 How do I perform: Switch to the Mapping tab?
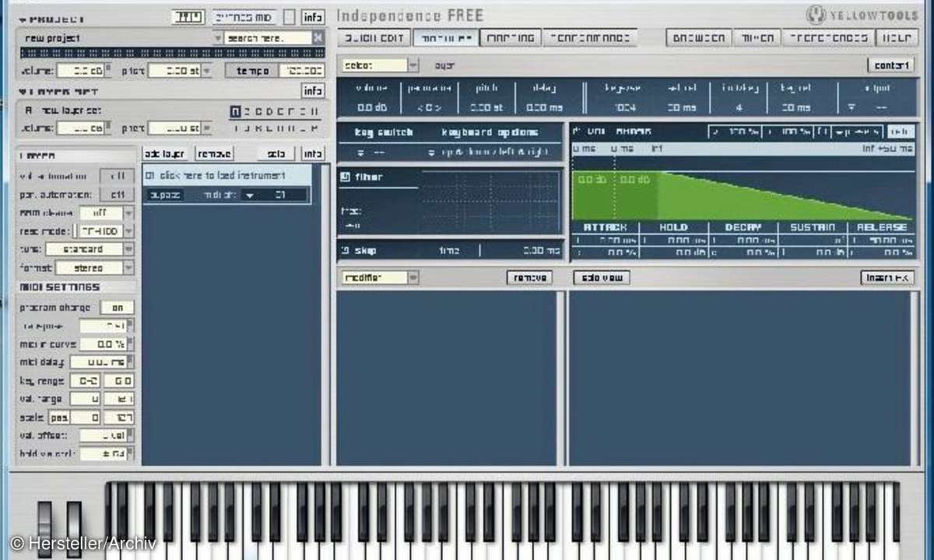click(x=511, y=37)
